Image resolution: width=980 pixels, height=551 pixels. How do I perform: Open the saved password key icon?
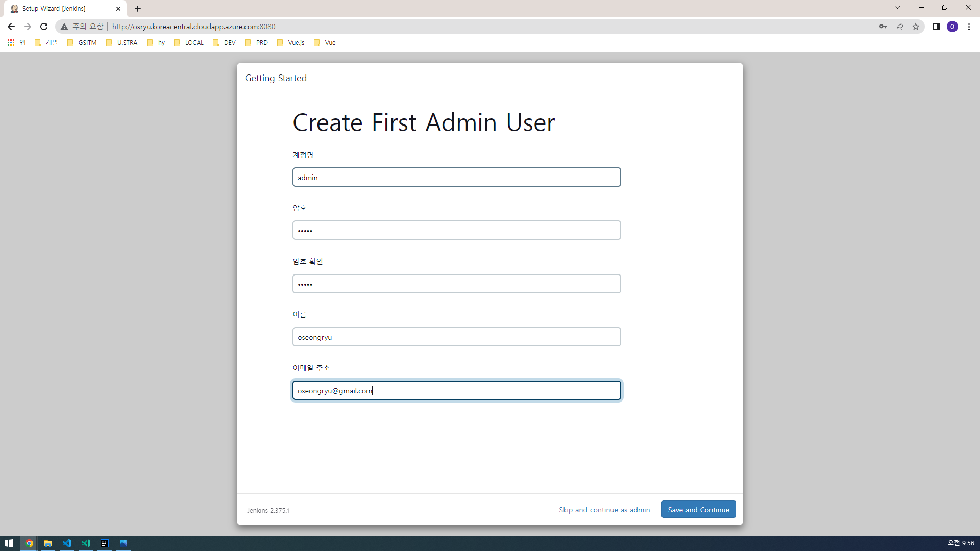(x=883, y=27)
